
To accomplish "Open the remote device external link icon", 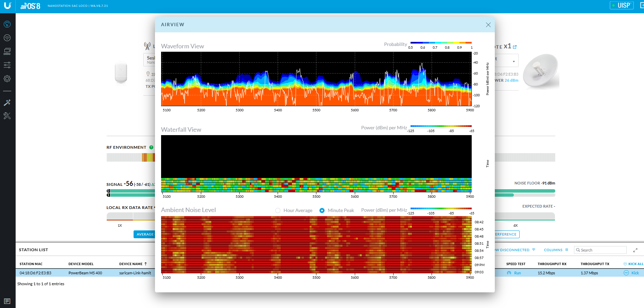I will (x=515, y=47).
